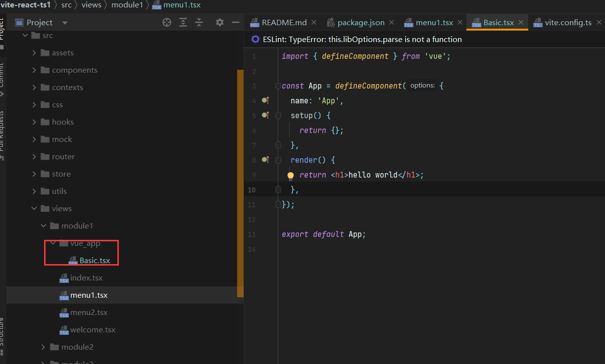
Task: Click the Expand All icon in Project toolbar
Action: point(183,22)
